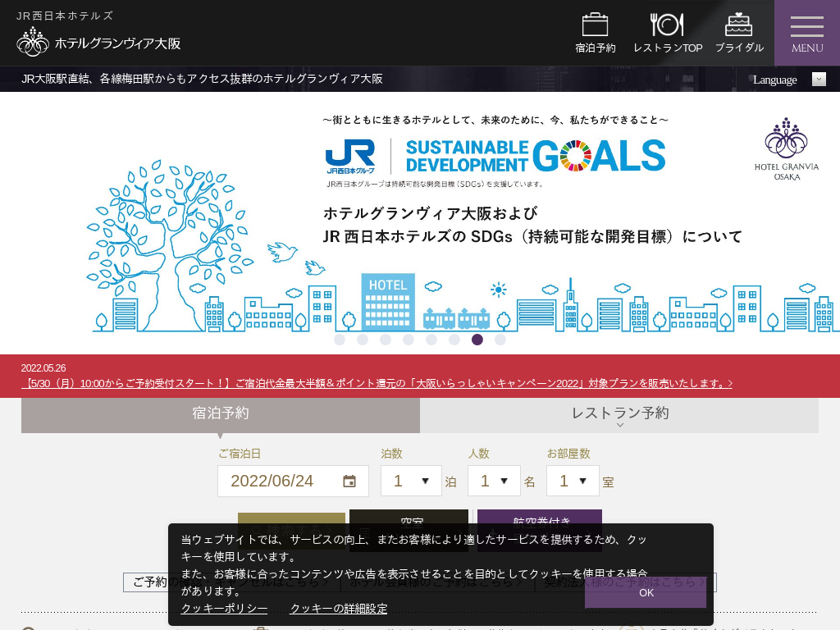Image resolution: width=840 pixels, height=630 pixels.
Task: Open the calendar icon in the date field
Action: pyautogui.click(x=349, y=481)
